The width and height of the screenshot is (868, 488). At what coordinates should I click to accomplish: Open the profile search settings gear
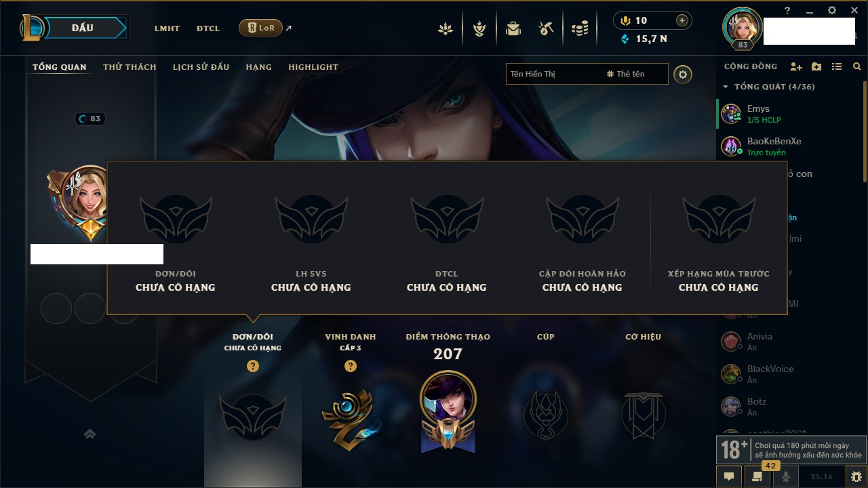tap(683, 75)
